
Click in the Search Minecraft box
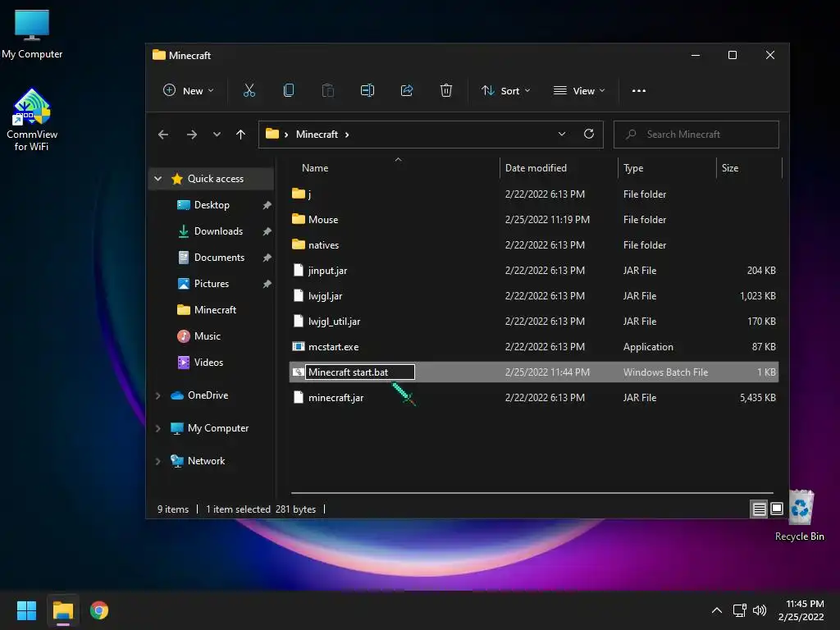pyautogui.click(x=696, y=134)
